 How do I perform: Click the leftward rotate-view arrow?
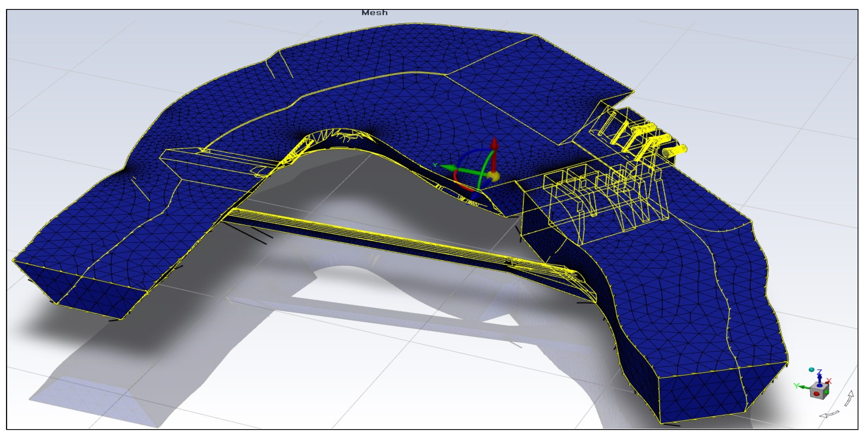point(829,414)
